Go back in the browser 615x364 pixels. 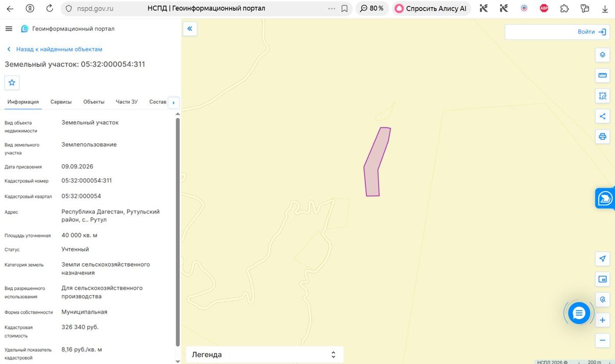click(10, 8)
